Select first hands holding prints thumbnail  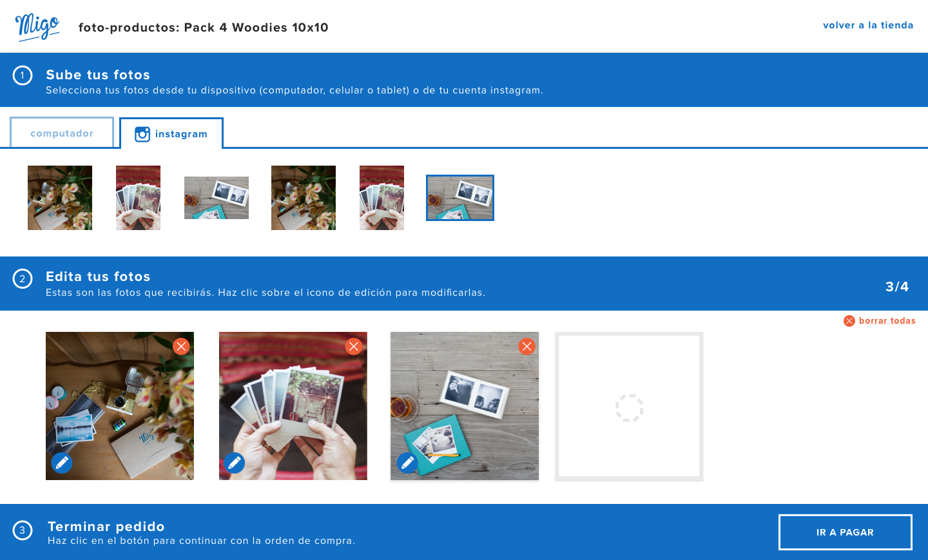point(138,198)
